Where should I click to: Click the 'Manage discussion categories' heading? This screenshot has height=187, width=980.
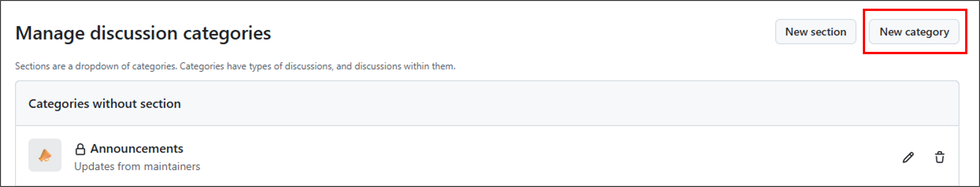pos(143,33)
